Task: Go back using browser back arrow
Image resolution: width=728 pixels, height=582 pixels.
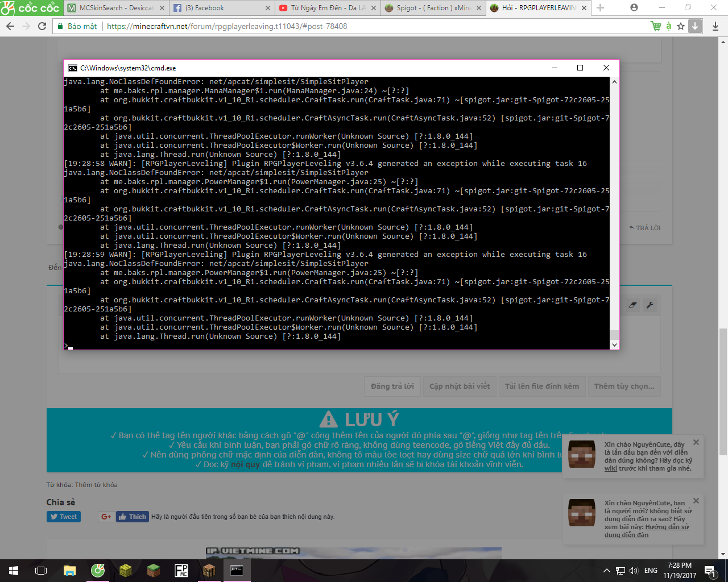Action: coord(10,26)
